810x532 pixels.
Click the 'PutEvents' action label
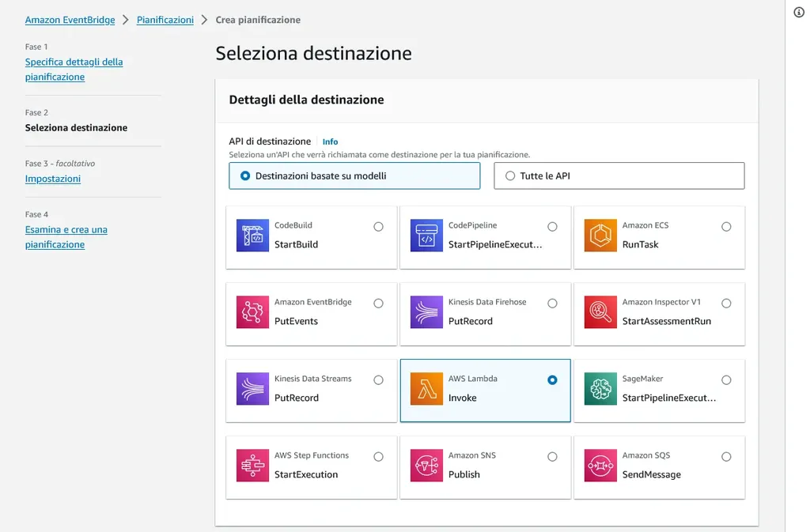(296, 321)
